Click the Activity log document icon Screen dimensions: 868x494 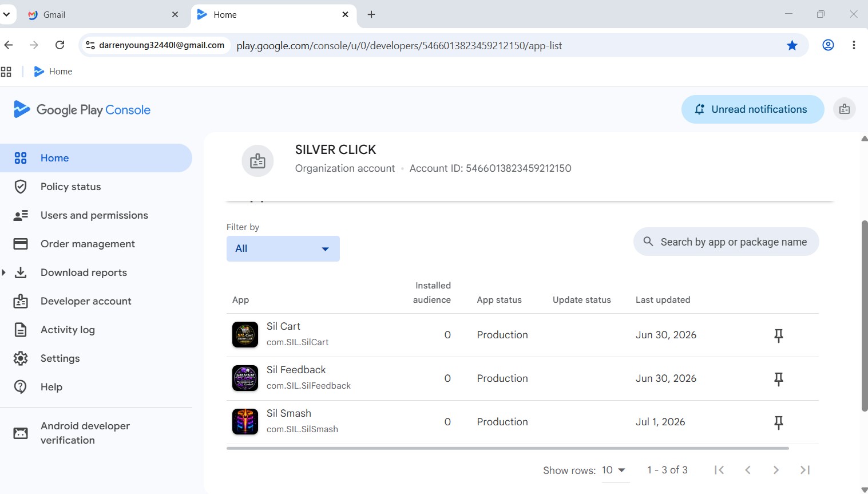click(21, 330)
